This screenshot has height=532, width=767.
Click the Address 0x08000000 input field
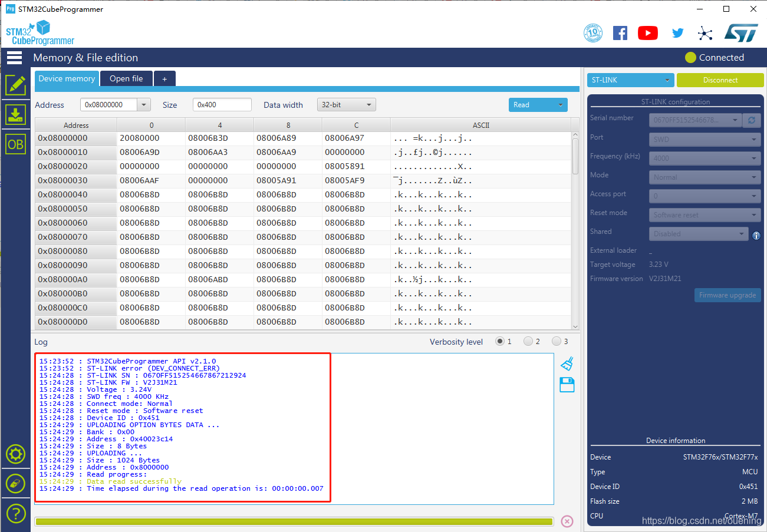click(x=109, y=105)
